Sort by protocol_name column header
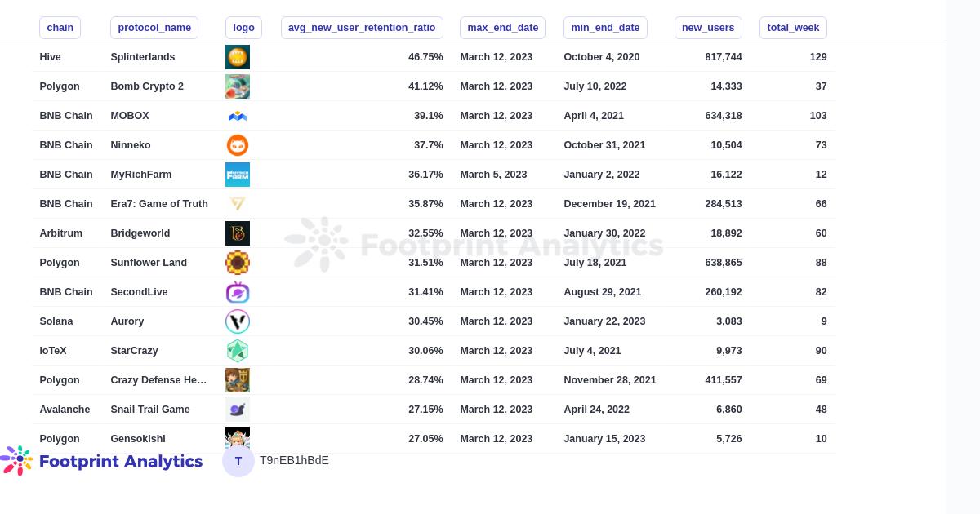This screenshot has height=514, width=980. [154, 28]
